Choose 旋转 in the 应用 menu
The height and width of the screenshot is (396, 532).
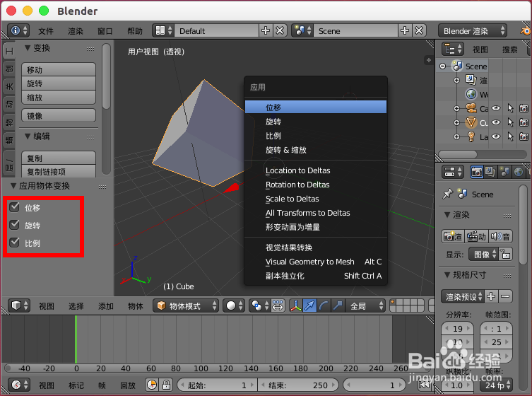[x=316, y=122]
